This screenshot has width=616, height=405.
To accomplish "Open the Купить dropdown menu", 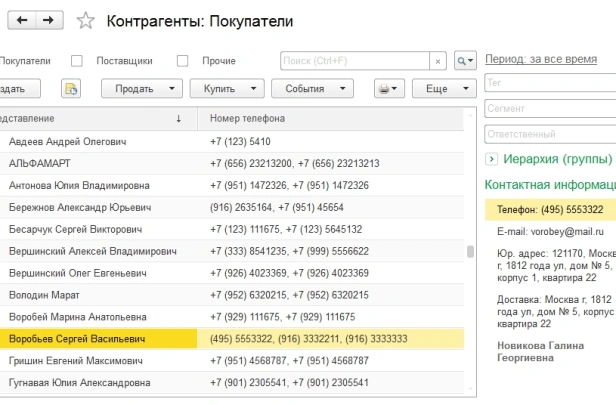I will click(x=227, y=89).
